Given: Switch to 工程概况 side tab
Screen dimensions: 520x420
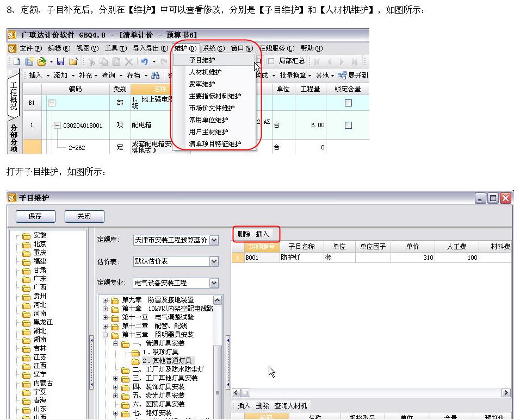Looking at the screenshot, I should coord(14,96).
